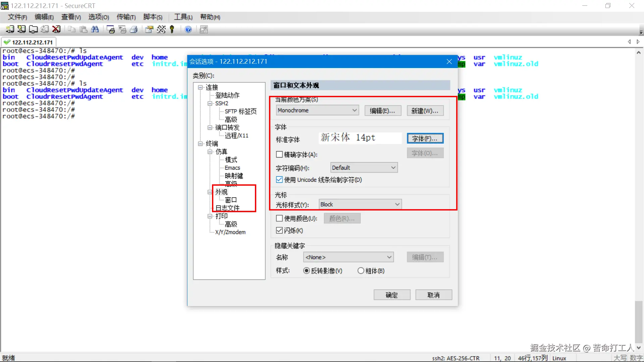Open Help using the question mark icon
The height and width of the screenshot is (362, 644).
pos(189,29)
